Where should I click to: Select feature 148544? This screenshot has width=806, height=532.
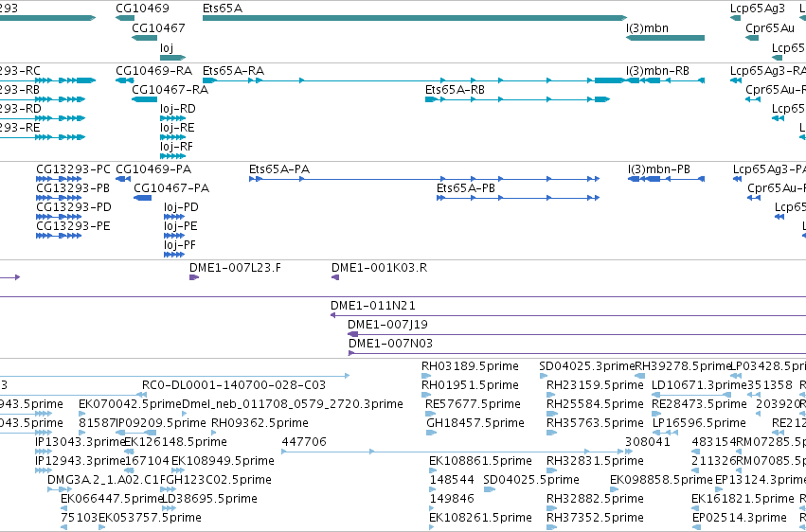pos(452,480)
